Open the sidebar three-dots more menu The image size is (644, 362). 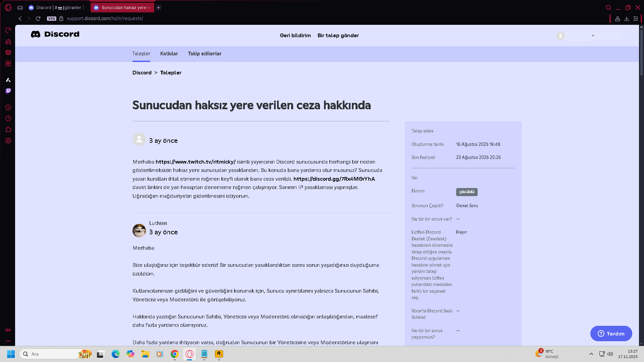click(x=8, y=341)
